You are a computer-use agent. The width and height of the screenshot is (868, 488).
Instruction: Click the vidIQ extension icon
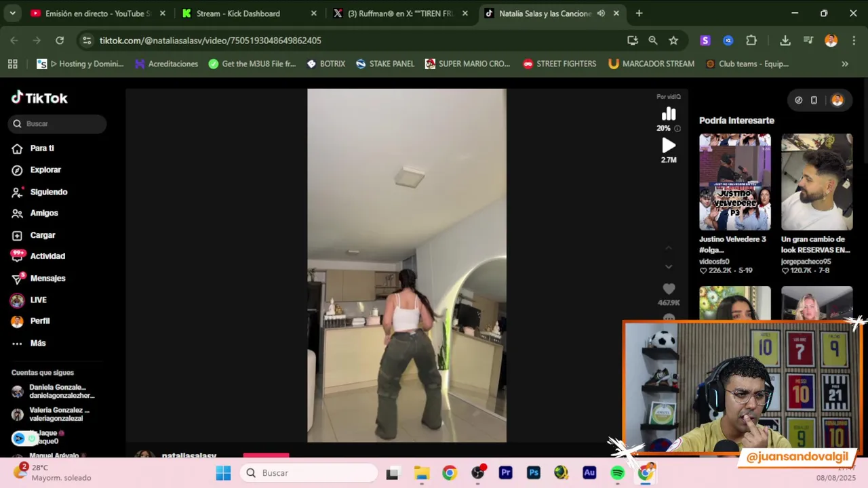(728, 41)
